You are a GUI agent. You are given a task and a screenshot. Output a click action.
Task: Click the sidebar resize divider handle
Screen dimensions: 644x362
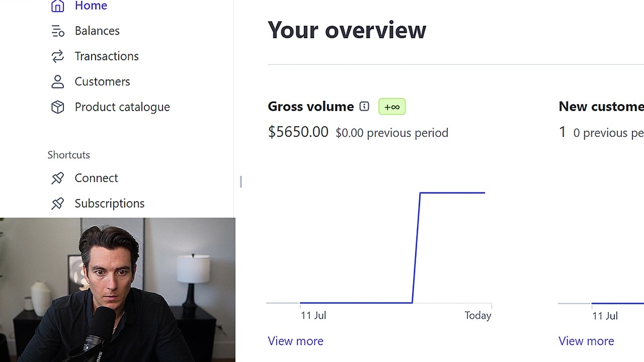241,182
